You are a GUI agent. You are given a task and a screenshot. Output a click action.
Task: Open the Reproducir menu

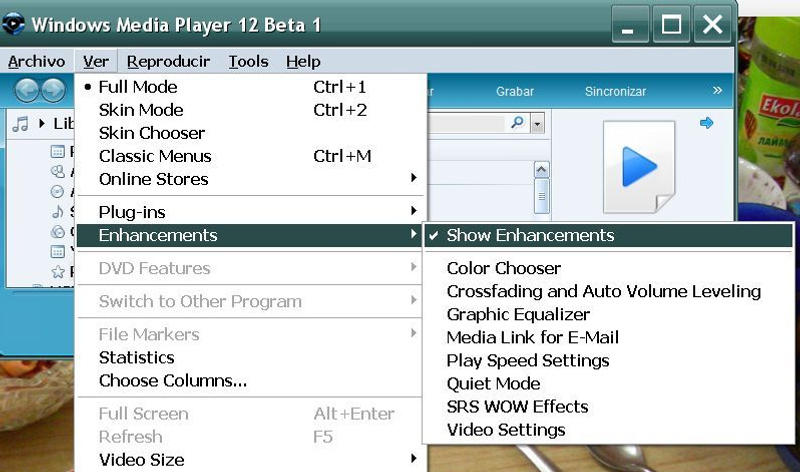click(168, 61)
